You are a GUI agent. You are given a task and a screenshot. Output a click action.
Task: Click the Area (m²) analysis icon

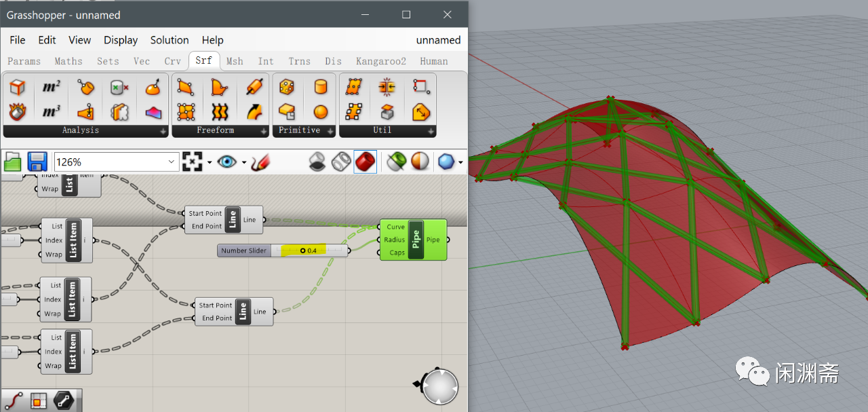coord(51,87)
